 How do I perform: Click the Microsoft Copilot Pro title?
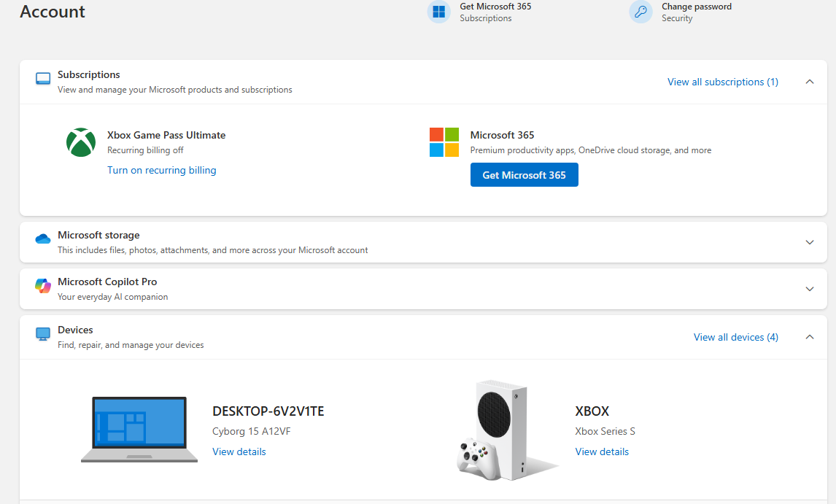coord(107,282)
